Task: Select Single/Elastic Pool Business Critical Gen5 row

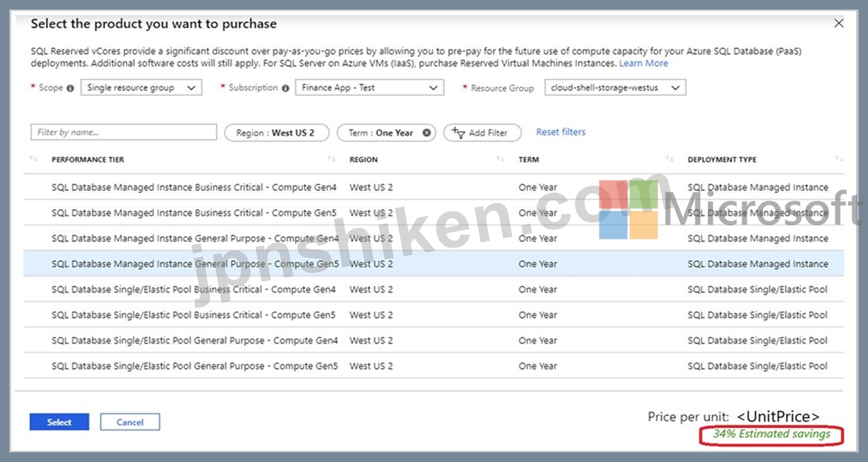Action: pyautogui.click(x=434, y=315)
